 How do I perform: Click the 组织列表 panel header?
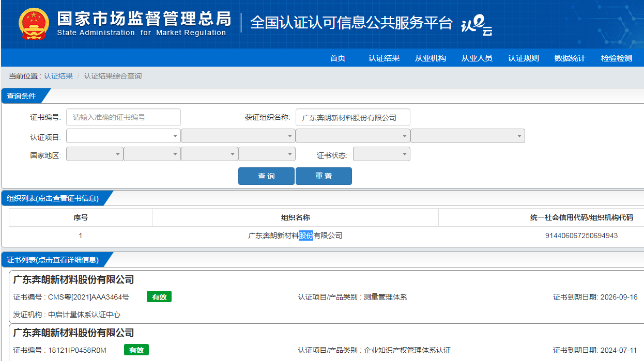tap(53, 198)
